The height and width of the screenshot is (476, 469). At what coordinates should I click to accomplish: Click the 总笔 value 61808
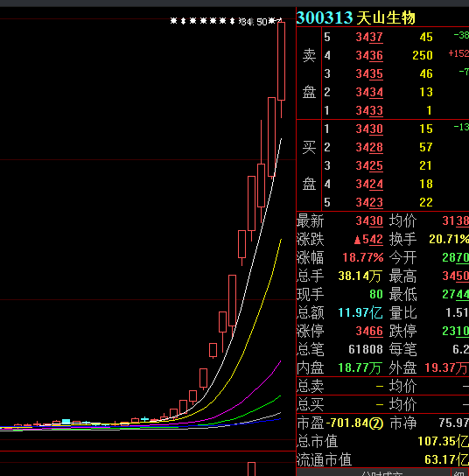click(366, 349)
